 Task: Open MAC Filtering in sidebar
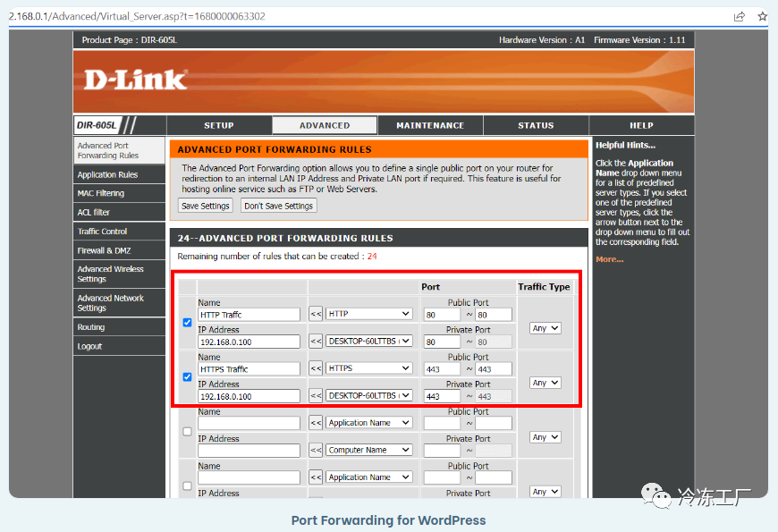[119, 193]
